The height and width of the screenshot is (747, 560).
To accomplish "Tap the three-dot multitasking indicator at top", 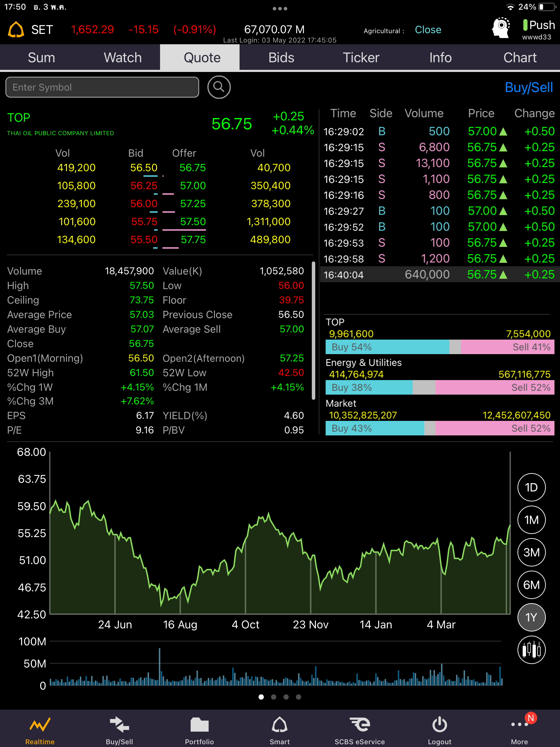I will (x=280, y=9).
